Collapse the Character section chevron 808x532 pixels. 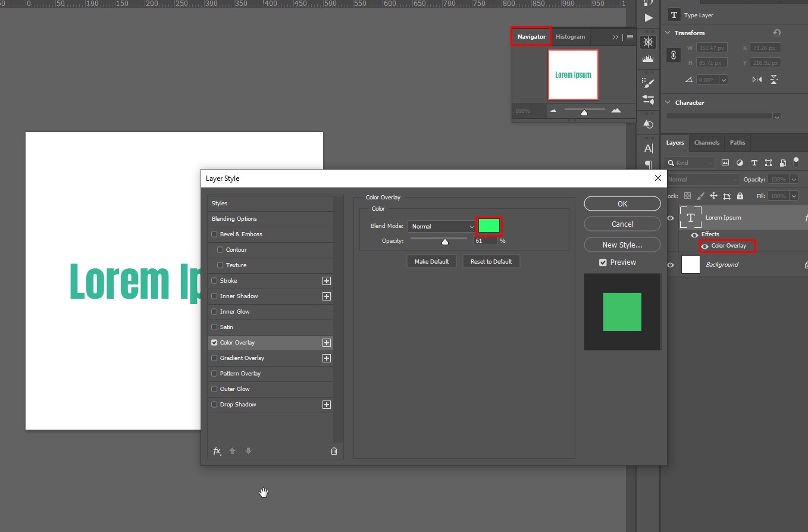[x=668, y=102]
